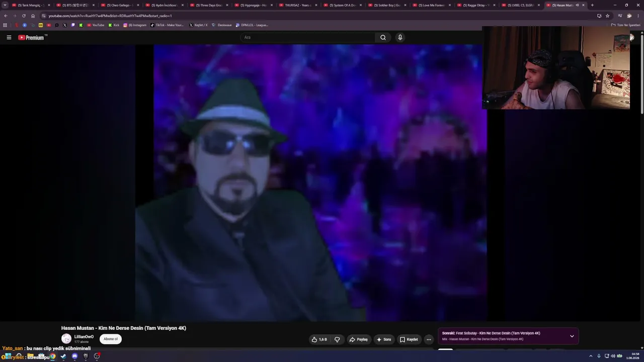This screenshot has height=362, width=644.
Task: Switch to the System Of A Down tab
Action: pyautogui.click(x=342, y=5)
